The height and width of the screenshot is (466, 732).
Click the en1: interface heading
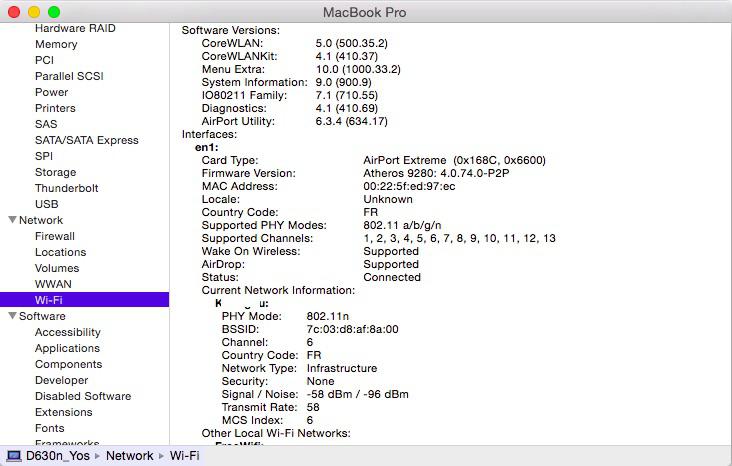pyautogui.click(x=206, y=147)
